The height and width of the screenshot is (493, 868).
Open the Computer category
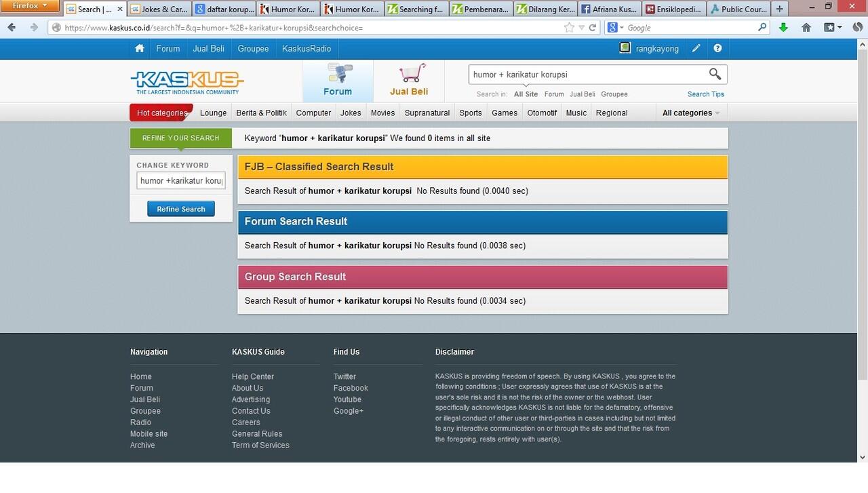[313, 113]
